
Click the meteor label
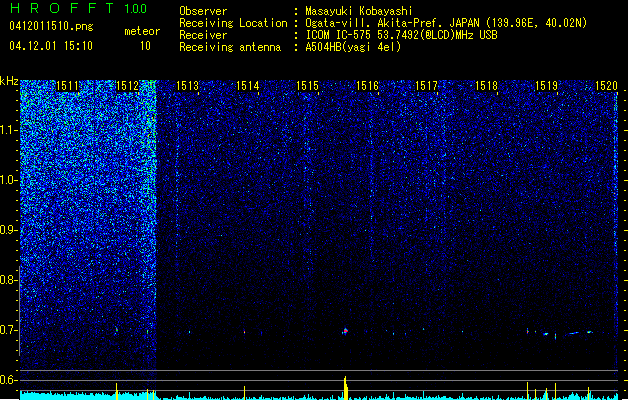pos(142,31)
